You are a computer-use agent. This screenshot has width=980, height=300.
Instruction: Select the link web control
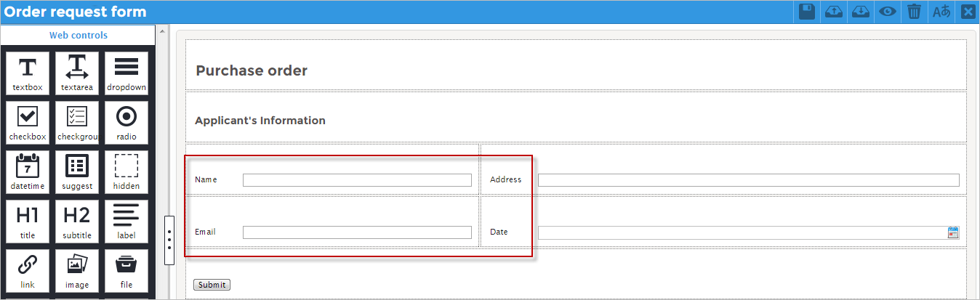(28, 271)
